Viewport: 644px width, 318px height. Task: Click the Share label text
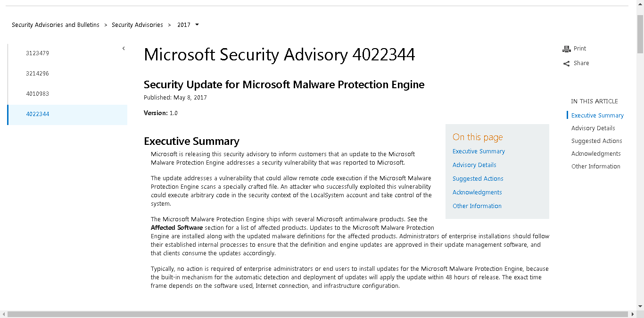581,63
